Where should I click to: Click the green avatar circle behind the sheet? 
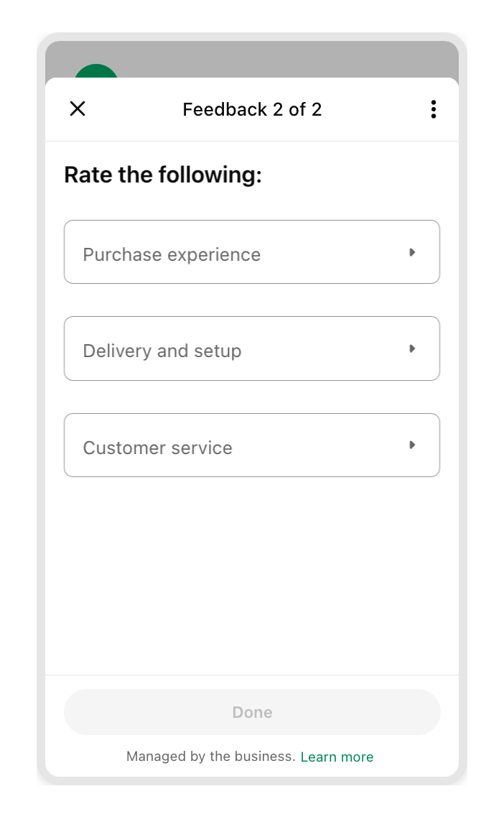pyautogui.click(x=96, y=71)
